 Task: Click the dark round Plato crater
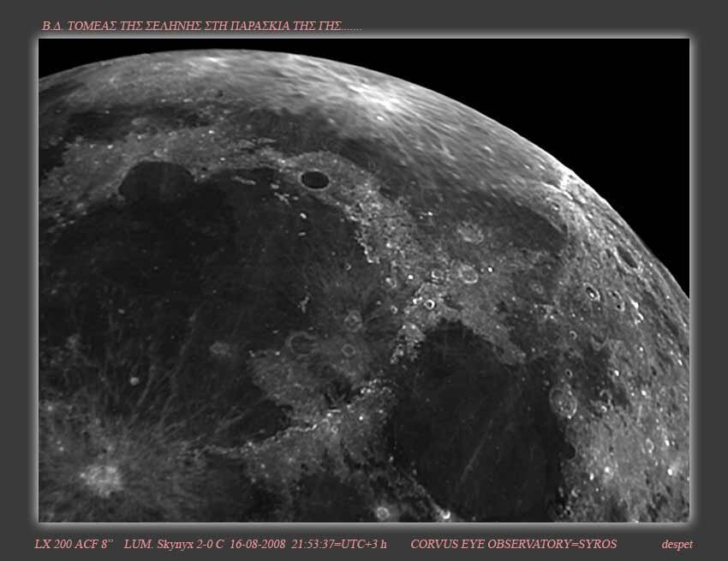point(314,179)
